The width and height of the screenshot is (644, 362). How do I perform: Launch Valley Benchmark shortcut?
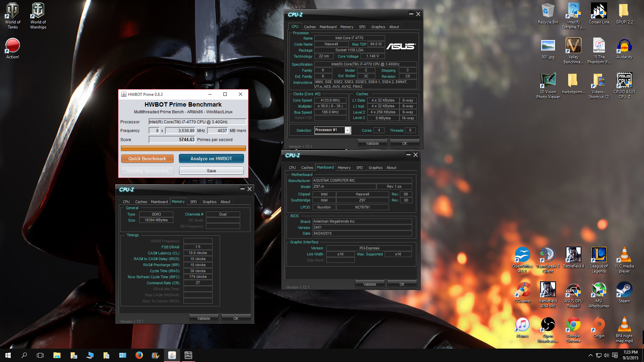(573, 50)
